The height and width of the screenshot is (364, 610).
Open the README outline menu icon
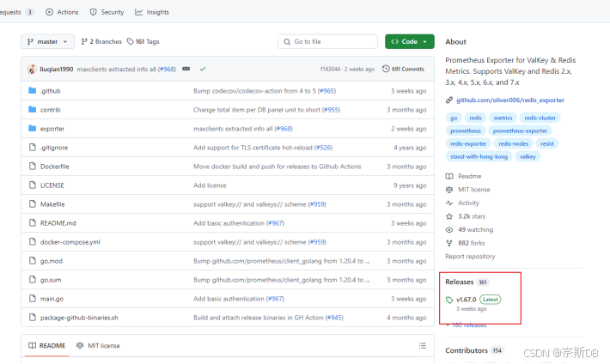coord(423,346)
